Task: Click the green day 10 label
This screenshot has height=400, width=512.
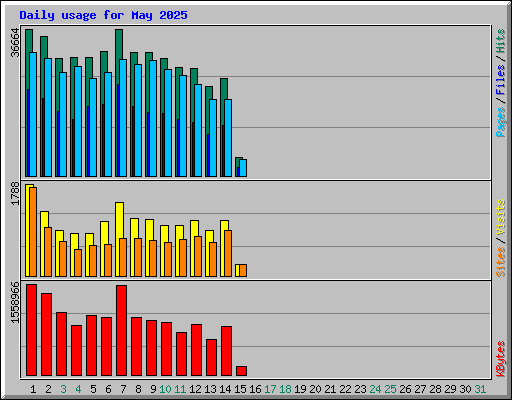Action: [165, 389]
